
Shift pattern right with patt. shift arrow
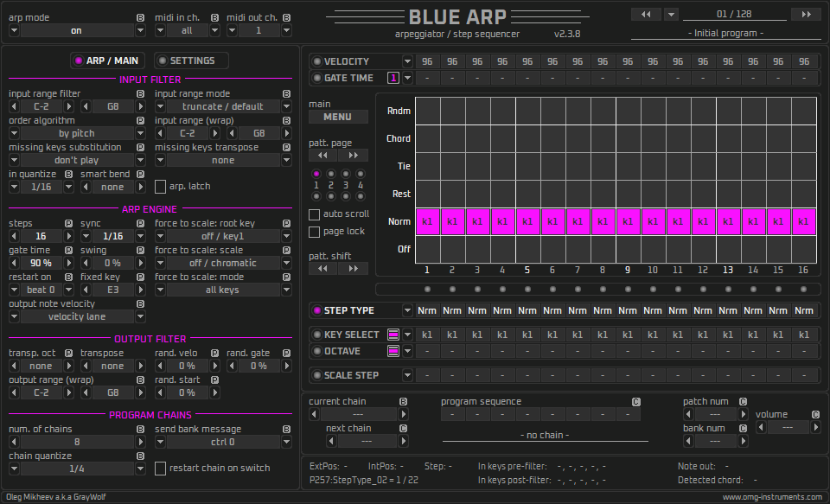[x=353, y=268]
